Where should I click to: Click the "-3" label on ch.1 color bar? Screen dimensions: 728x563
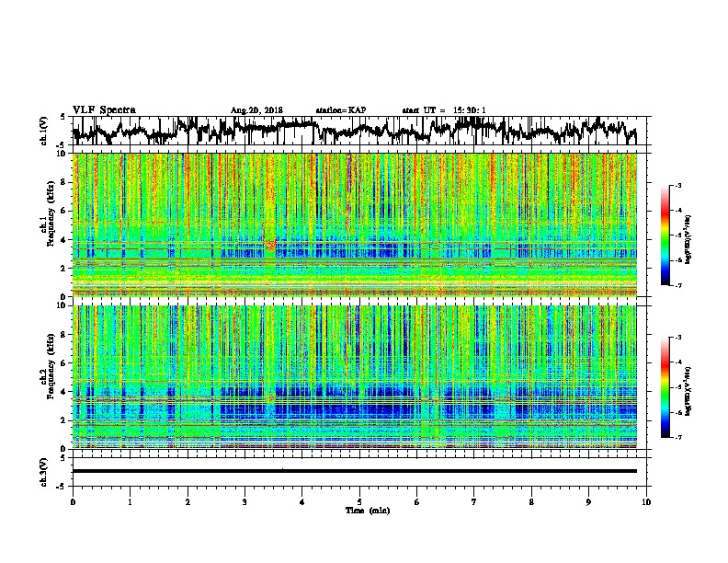pos(677,186)
